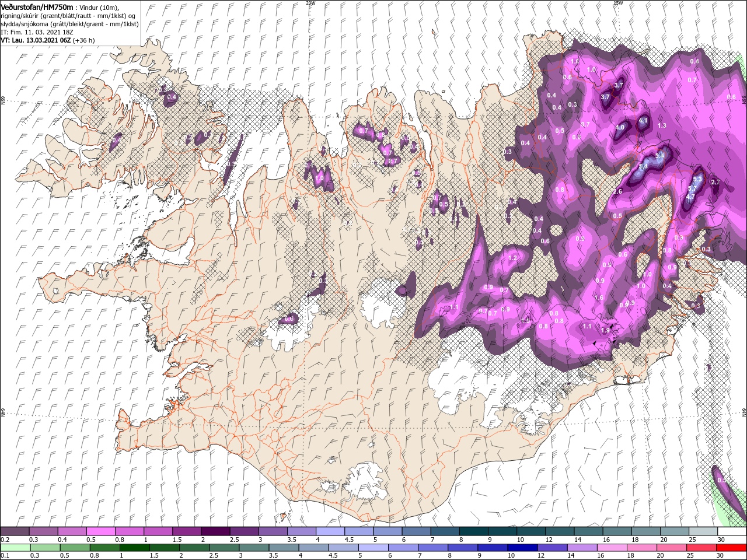Pick the lavender 4–4.5 snow legend swatch

(330, 531)
